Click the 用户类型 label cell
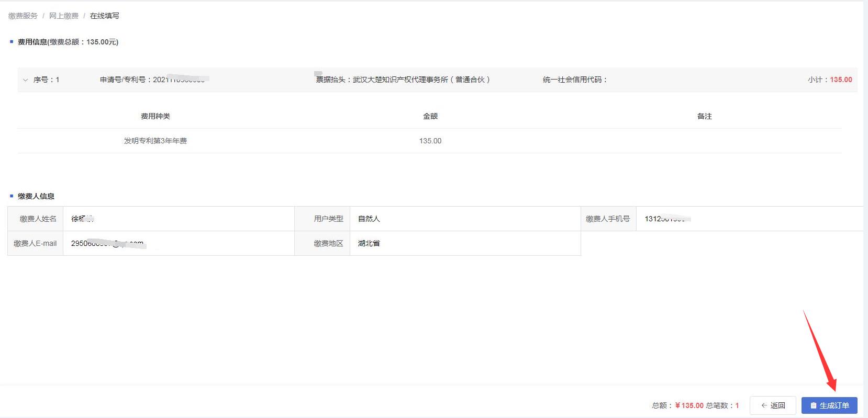868x418 pixels. coord(322,219)
